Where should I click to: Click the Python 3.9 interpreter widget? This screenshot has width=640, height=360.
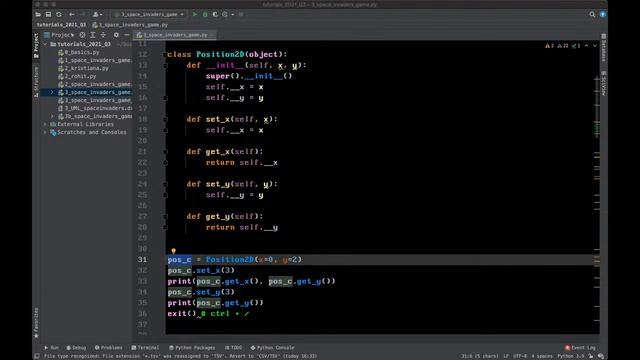point(571,356)
